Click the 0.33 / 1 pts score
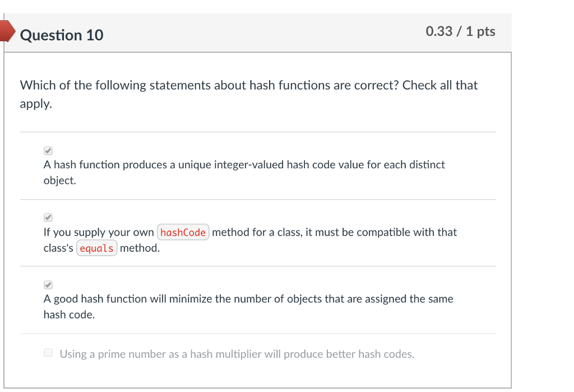The width and height of the screenshot is (574, 392). (460, 31)
